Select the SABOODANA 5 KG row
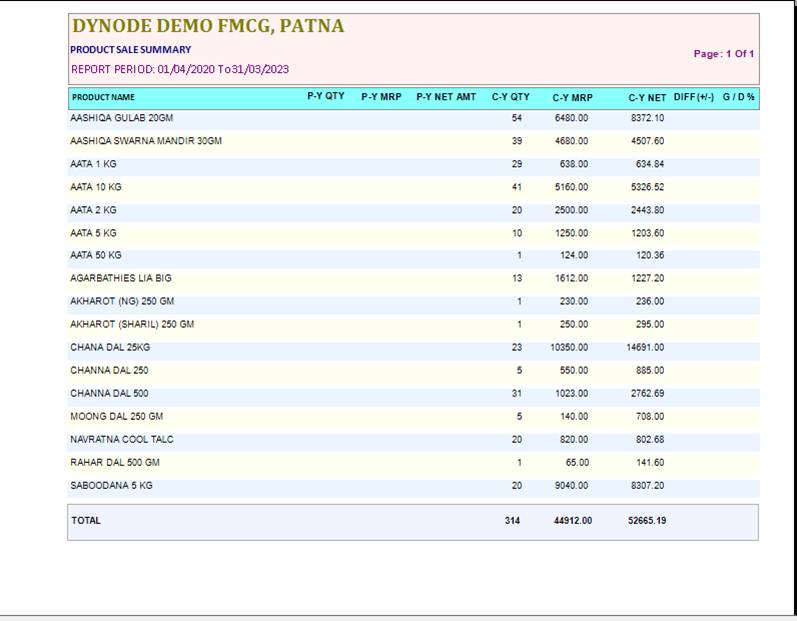The height and width of the screenshot is (621, 797). [x=111, y=485]
